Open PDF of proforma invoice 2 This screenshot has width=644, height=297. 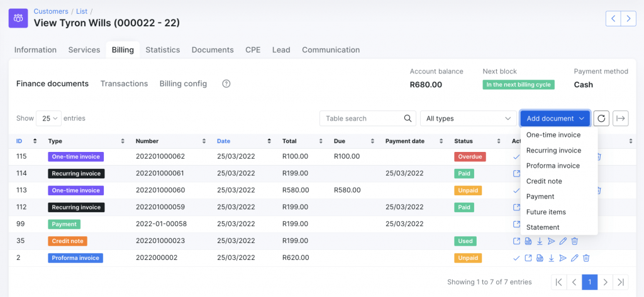point(540,258)
